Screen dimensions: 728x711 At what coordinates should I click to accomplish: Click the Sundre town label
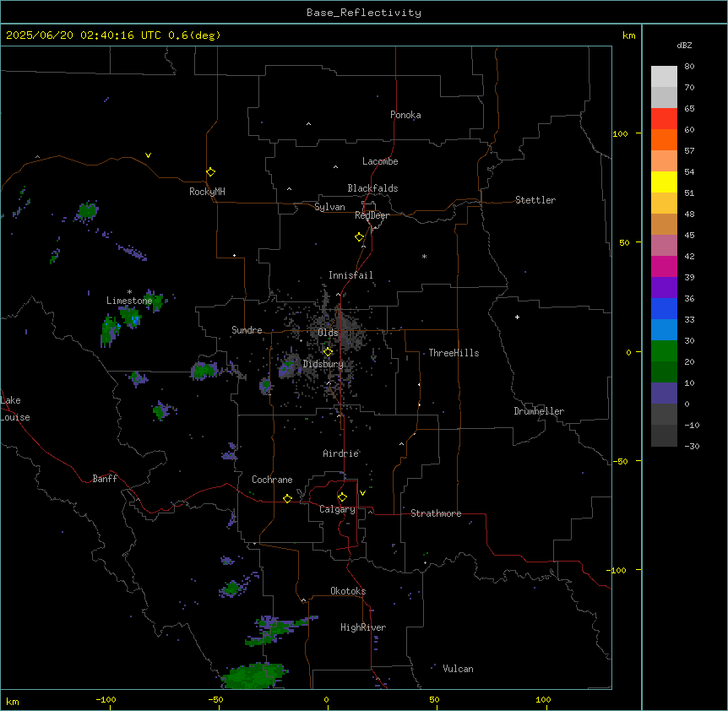pyautogui.click(x=247, y=330)
